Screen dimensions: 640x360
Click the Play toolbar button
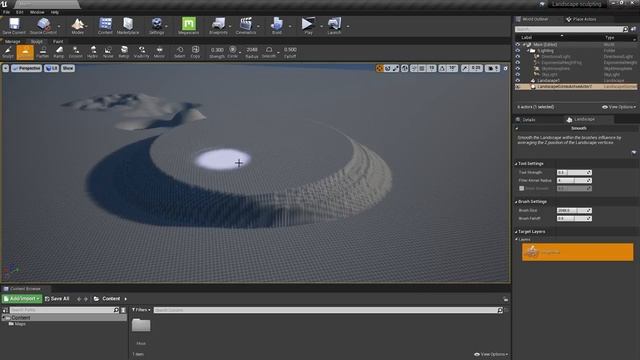pos(308,26)
